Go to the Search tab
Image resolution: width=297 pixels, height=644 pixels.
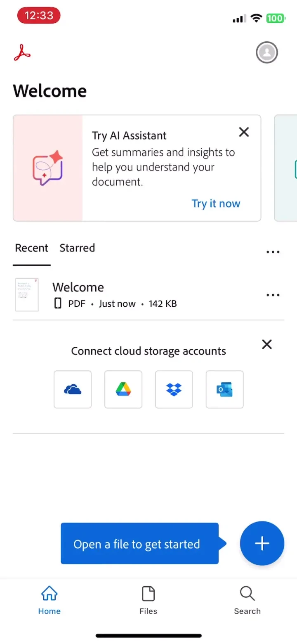(247, 600)
